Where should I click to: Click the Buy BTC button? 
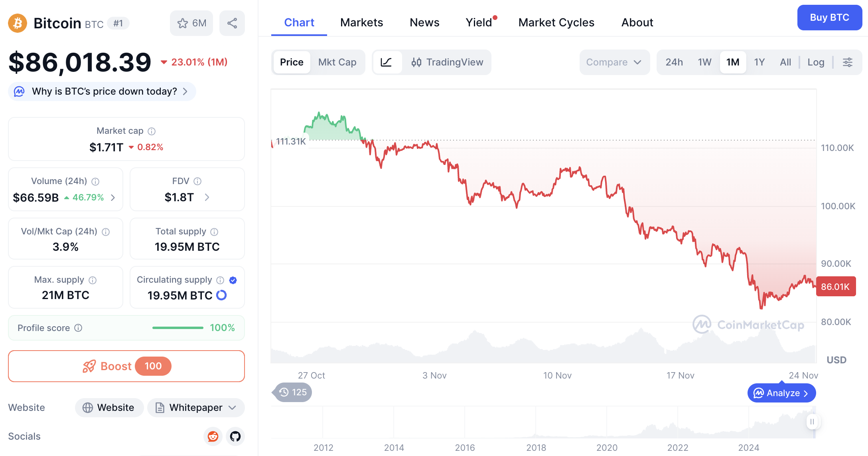click(x=829, y=18)
